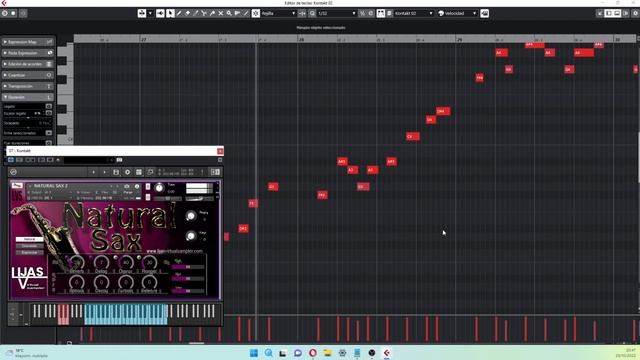This screenshot has width=640, height=360.
Task: Open the editor setup gear, top right
Action: [x=636, y=13]
